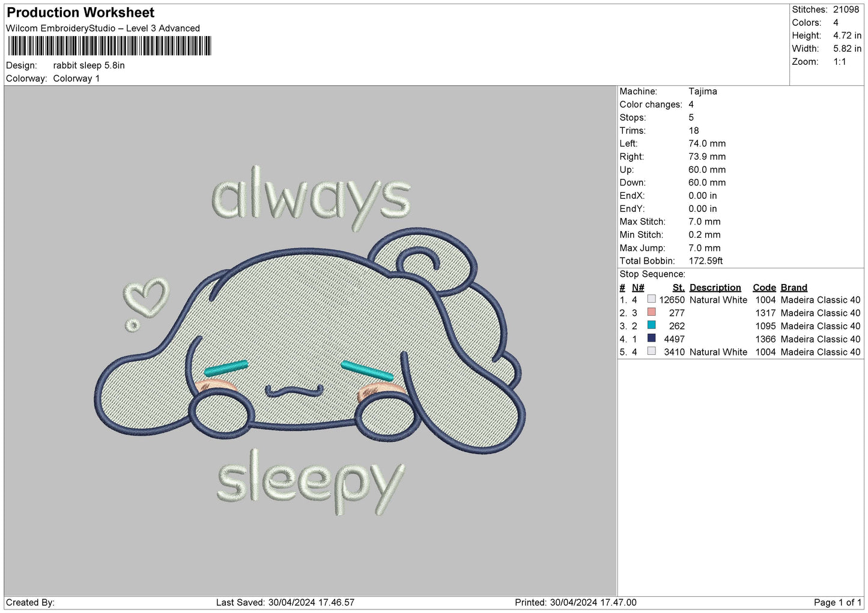This screenshot has width=868, height=613.
Task: Click the Trims value 18
Action: tap(694, 130)
